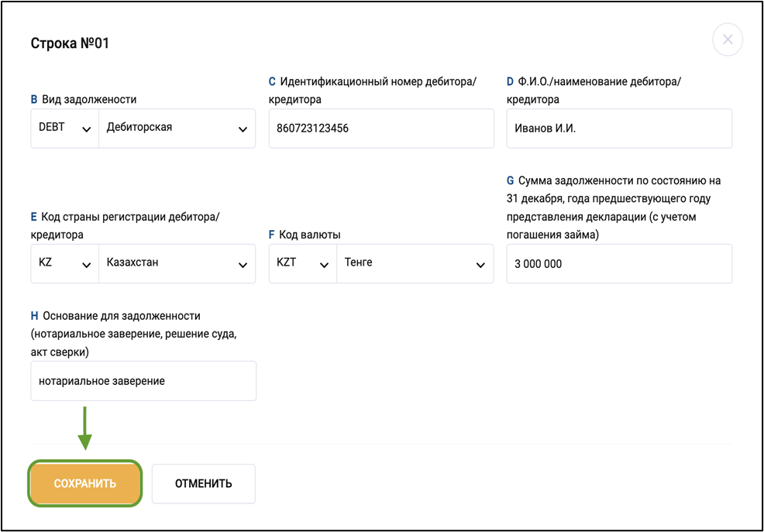Click the Код валюты label

tap(309, 235)
